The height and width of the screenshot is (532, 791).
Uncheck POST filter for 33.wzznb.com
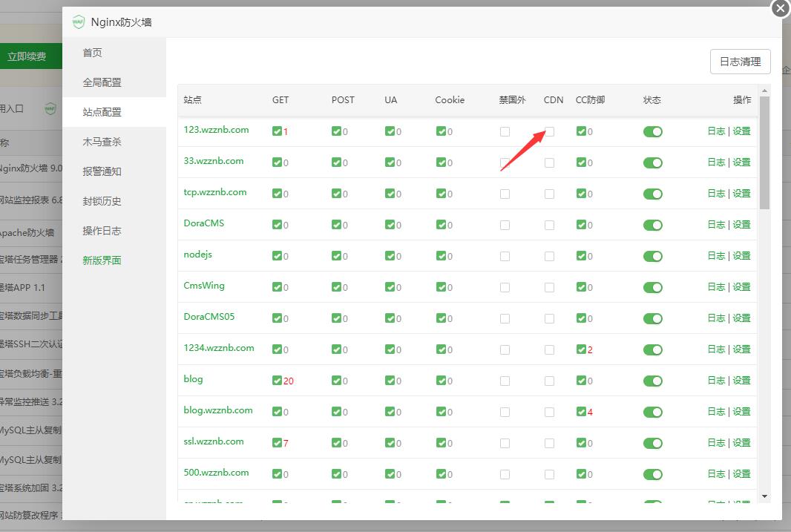tap(336, 162)
